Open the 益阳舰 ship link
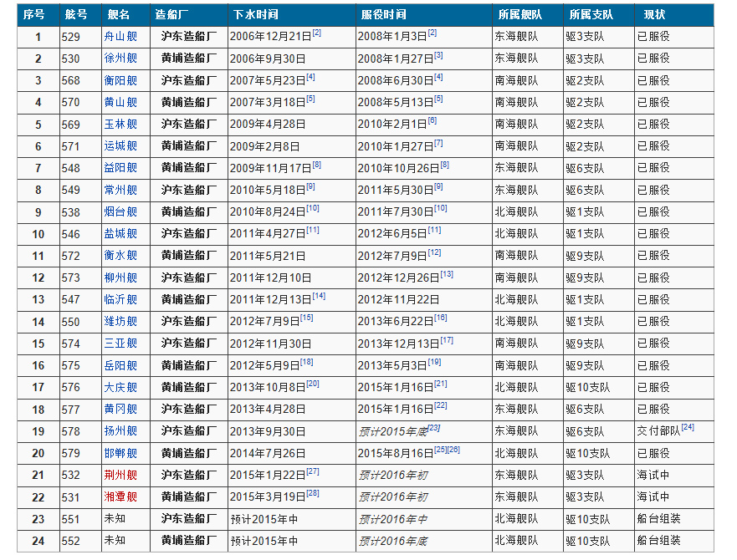737x560 pixels. (x=120, y=168)
